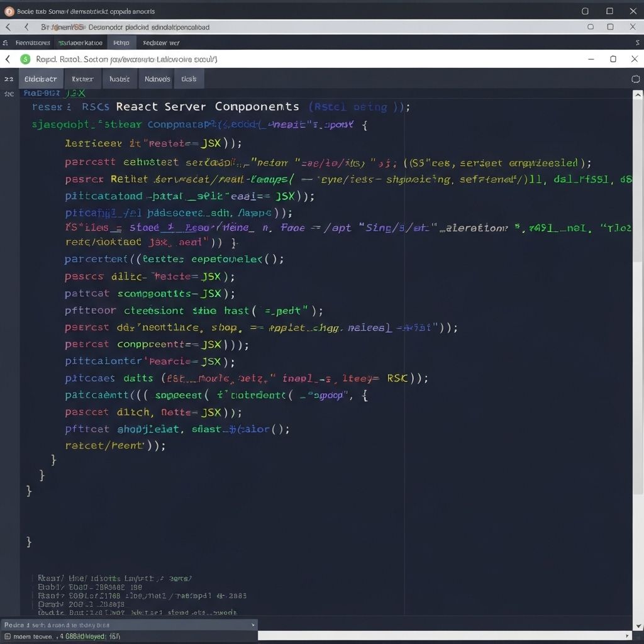
Task: Switch to the Elements panel tab
Action: click(x=41, y=79)
